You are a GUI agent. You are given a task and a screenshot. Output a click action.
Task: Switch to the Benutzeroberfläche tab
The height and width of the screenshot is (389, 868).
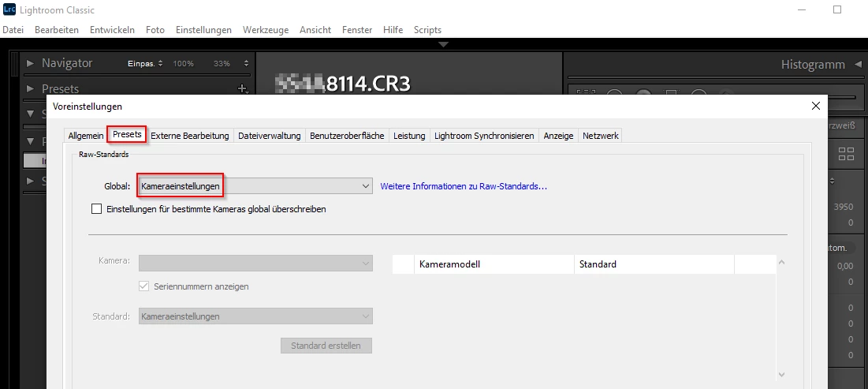[x=347, y=136]
